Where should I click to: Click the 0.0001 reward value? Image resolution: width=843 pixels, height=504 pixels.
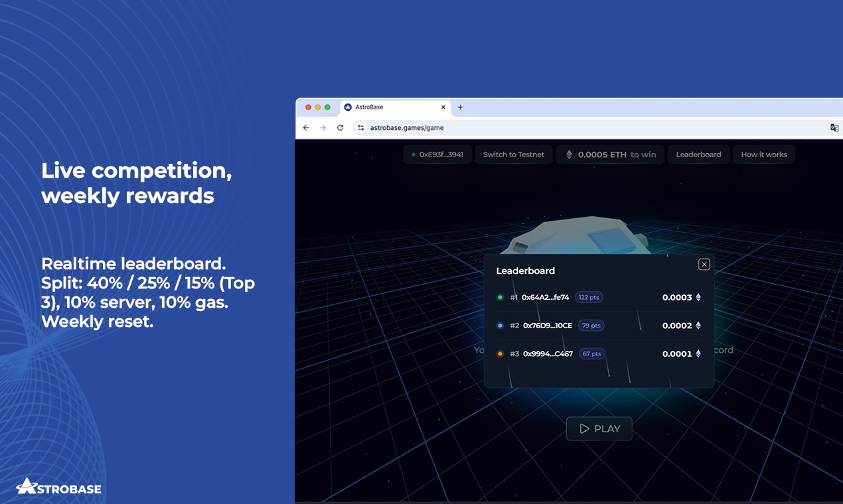(x=677, y=354)
